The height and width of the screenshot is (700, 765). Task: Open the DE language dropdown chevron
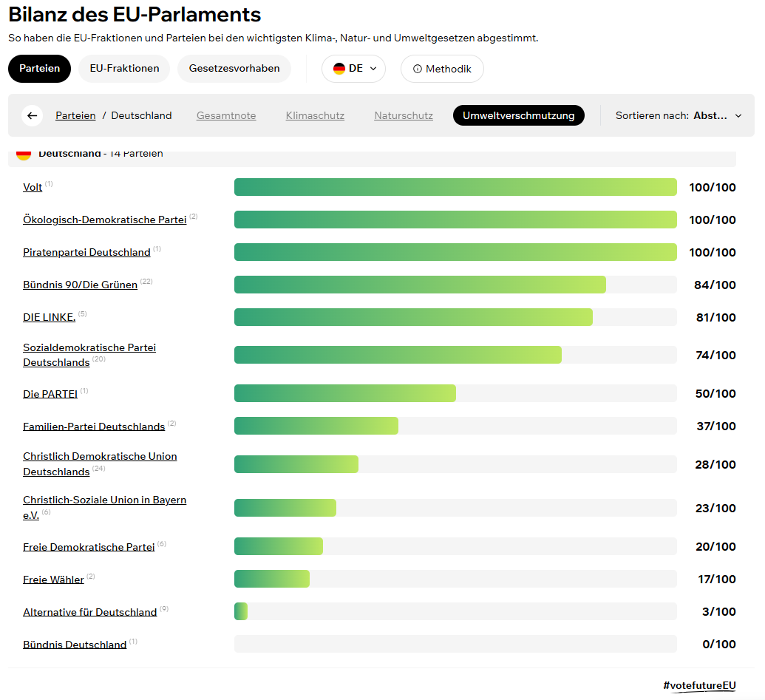[373, 69]
